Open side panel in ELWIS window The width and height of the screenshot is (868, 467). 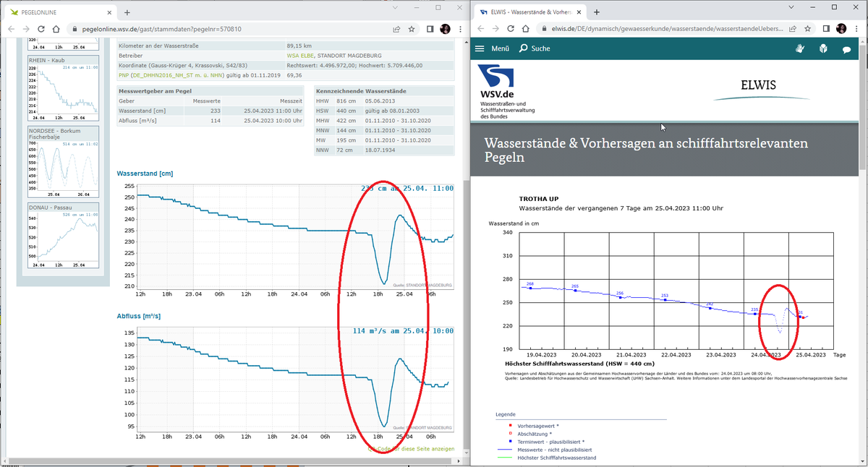[x=826, y=29]
